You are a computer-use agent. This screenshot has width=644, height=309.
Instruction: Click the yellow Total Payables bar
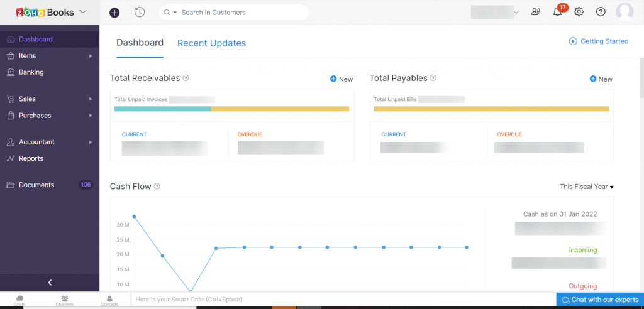[x=491, y=109]
